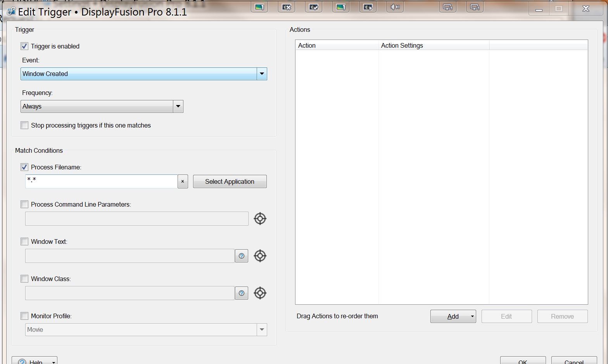Uncheck the Trigger is enabled checkbox
Image resolution: width=608 pixels, height=364 pixels.
click(x=24, y=46)
